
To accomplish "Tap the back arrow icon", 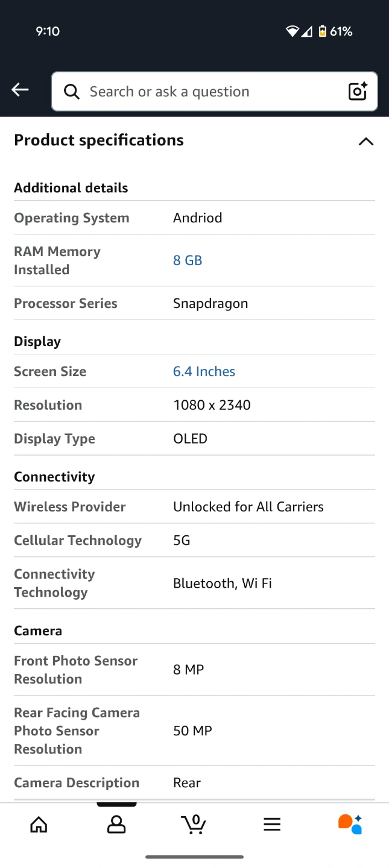I will point(20,90).
